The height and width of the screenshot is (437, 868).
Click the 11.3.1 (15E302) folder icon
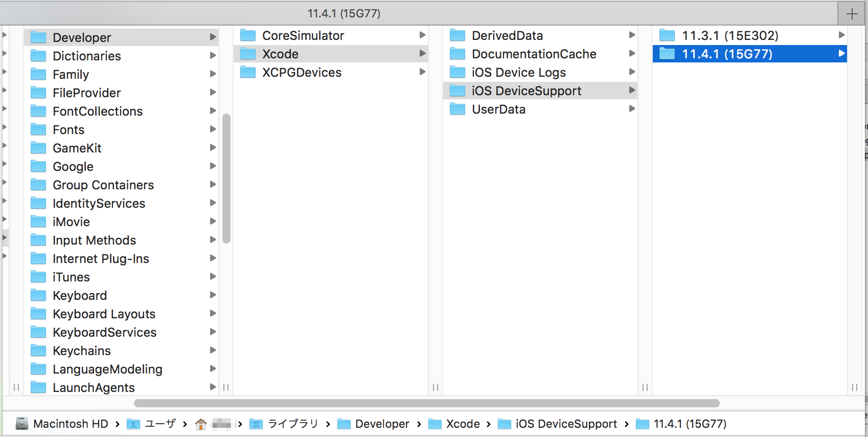pos(667,35)
